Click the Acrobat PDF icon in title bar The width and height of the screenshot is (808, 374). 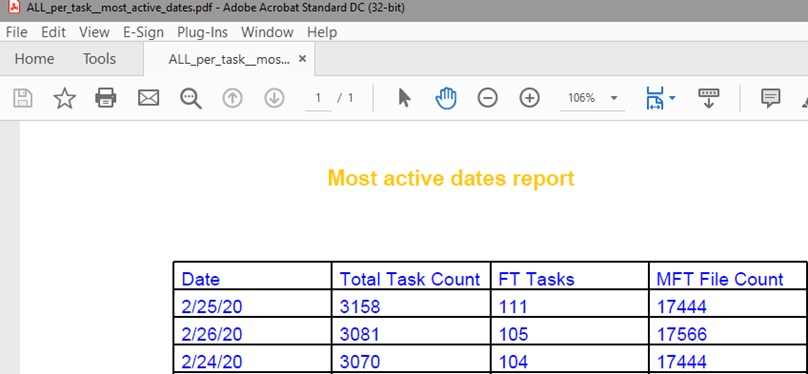(14, 8)
